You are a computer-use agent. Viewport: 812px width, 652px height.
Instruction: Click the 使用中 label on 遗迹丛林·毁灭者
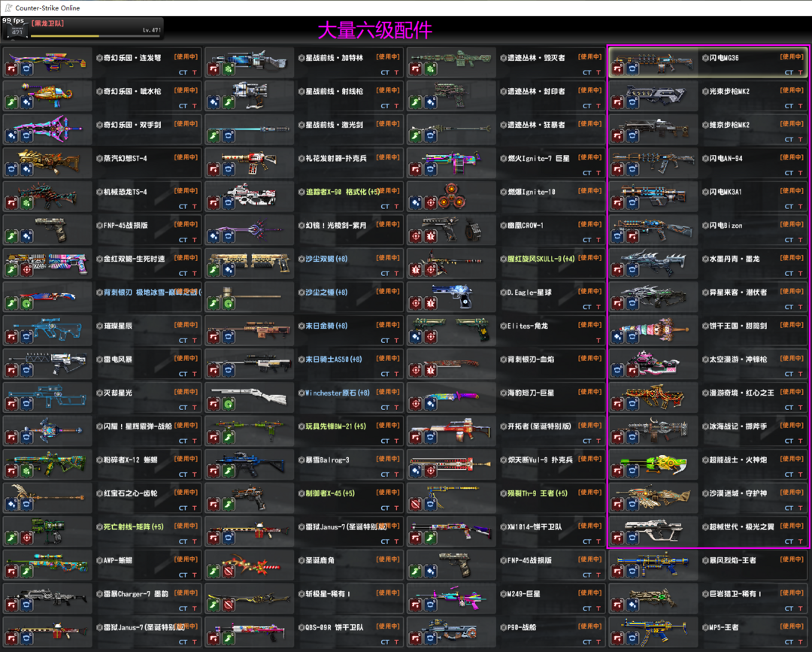coord(590,57)
